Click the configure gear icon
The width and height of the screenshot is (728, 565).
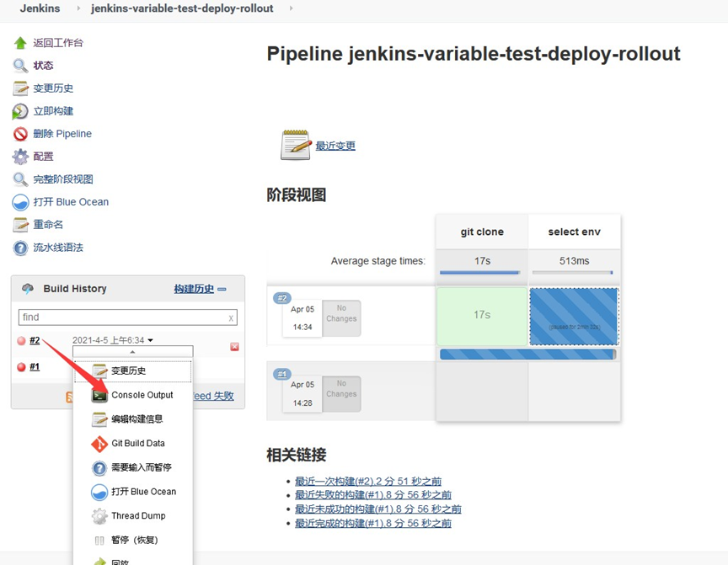(20, 157)
